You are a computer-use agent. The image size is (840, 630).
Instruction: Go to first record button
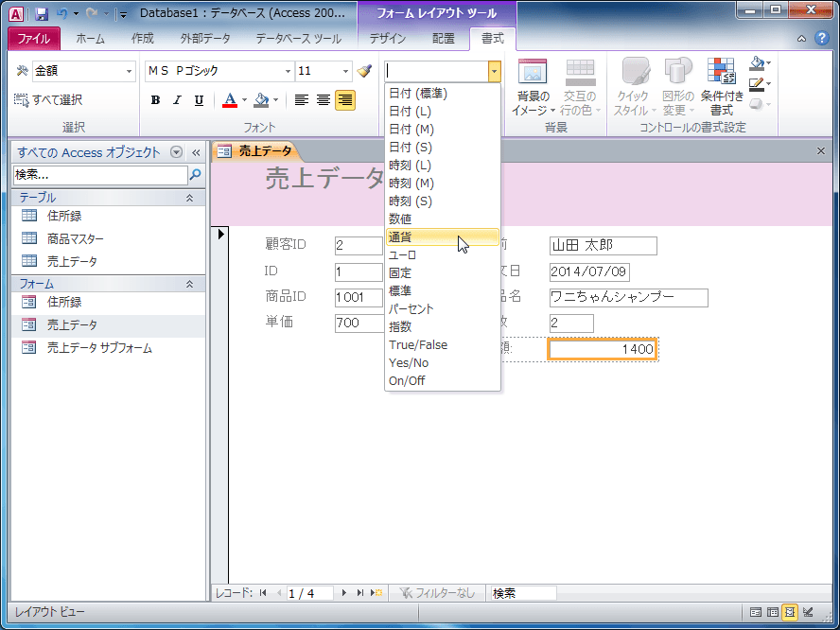[x=263, y=593]
